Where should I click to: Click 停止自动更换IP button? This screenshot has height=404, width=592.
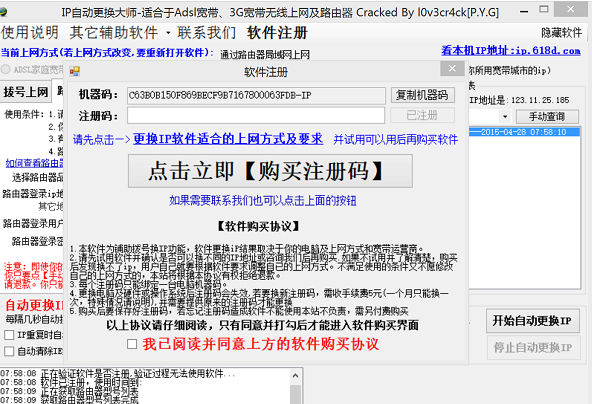533,347
